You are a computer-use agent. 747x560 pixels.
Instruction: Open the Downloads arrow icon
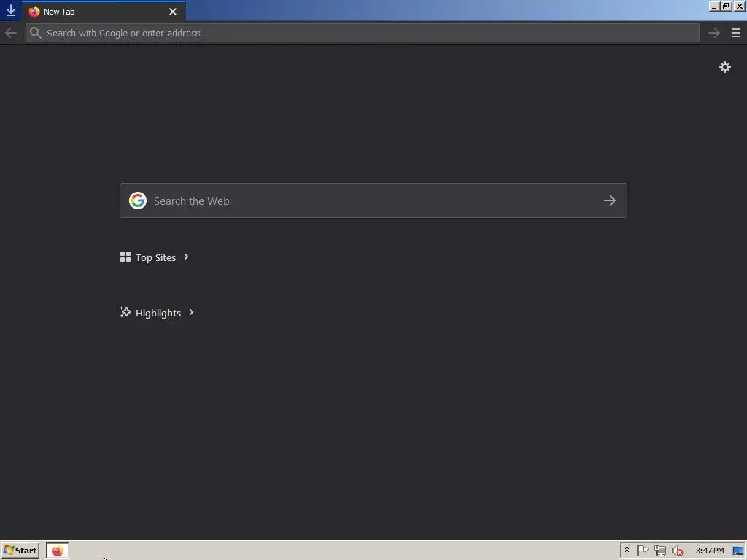(x=10, y=10)
